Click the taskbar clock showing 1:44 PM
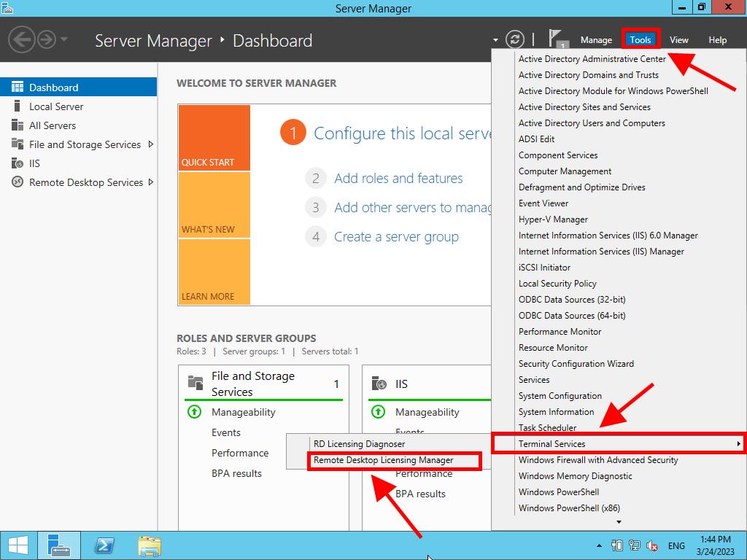 (x=715, y=545)
